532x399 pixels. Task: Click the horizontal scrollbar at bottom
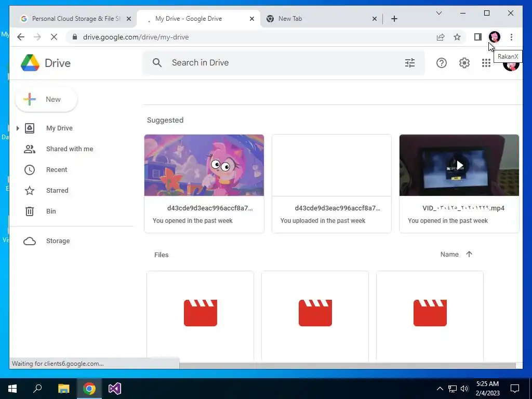click(348, 365)
